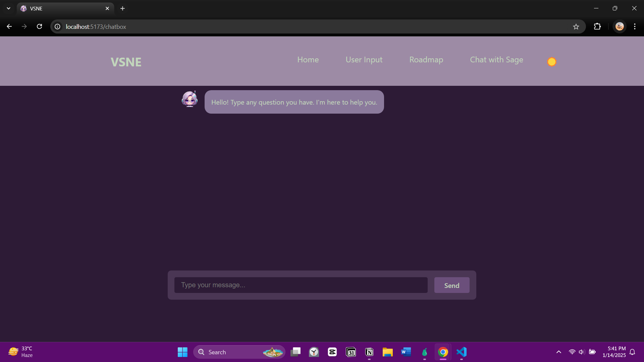Show hidden system tray icons
644x362 pixels.
click(x=558, y=352)
